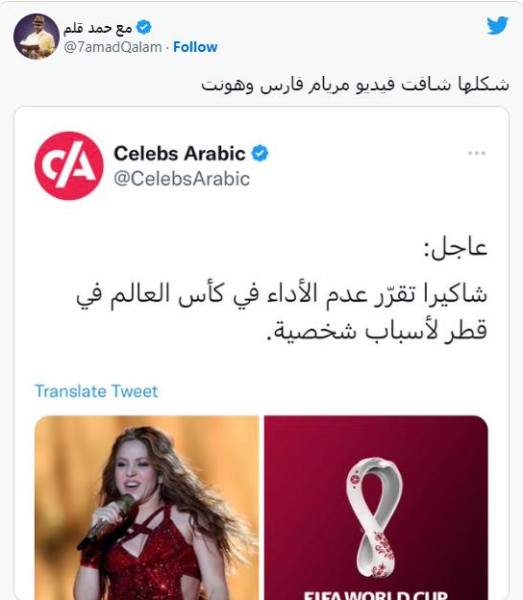The width and height of the screenshot is (523, 600).
Task: Click the second line of quoted text قطر لأسباب شخصية
Action: coord(376,330)
